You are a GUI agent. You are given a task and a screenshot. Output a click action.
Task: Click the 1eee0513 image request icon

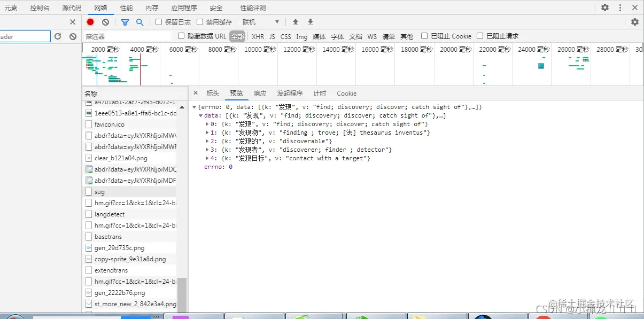pyautogui.click(x=89, y=113)
